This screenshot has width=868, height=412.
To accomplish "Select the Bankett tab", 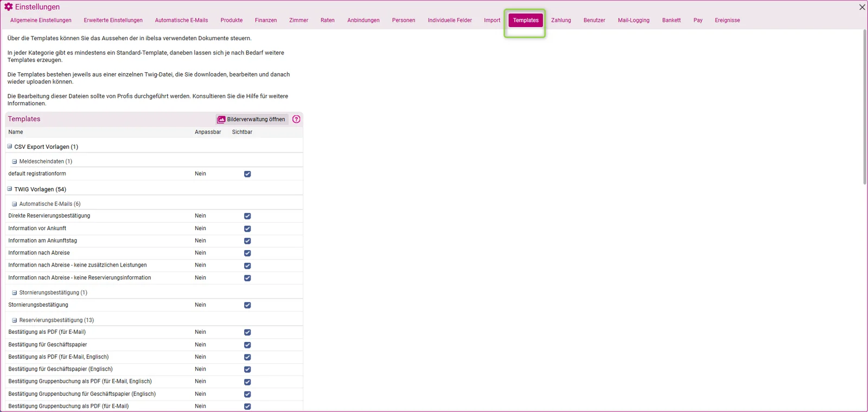I will point(672,21).
